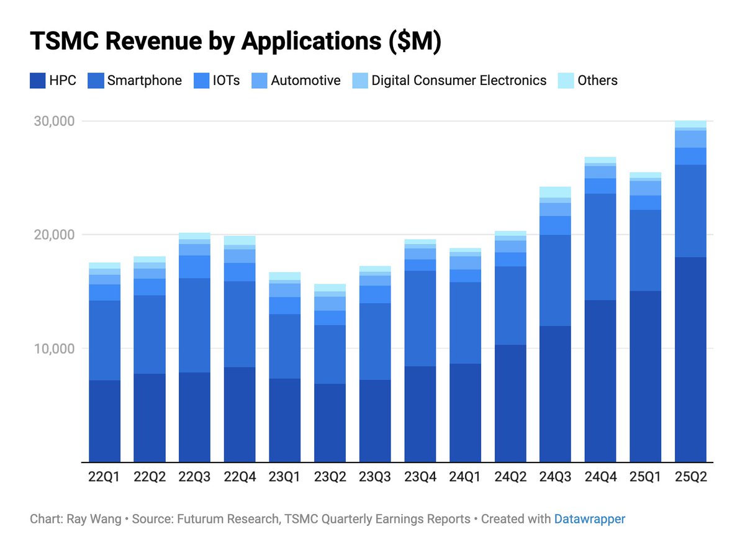745x560 pixels.
Task: Click the chart title TSMC Revenue by Applications
Action: click(x=235, y=42)
